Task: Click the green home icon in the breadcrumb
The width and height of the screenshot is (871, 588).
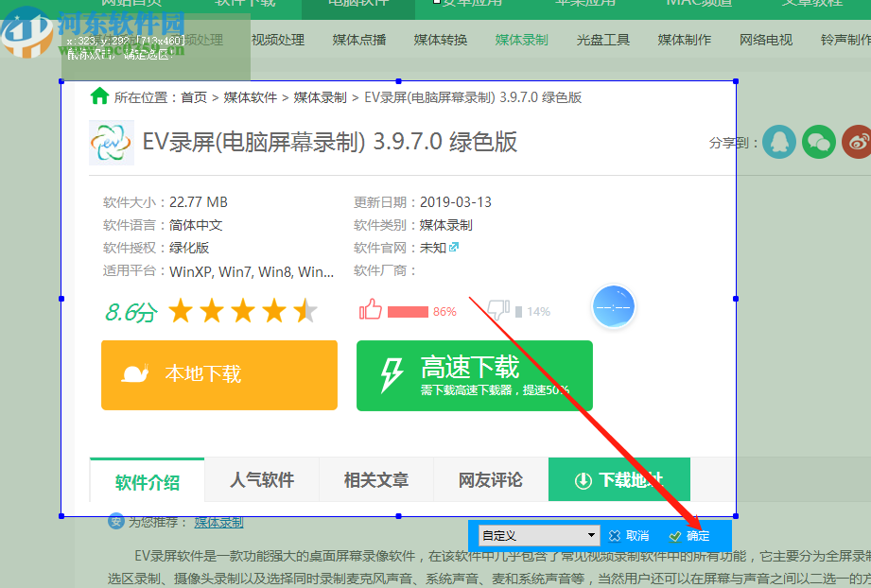Action: click(x=100, y=95)
